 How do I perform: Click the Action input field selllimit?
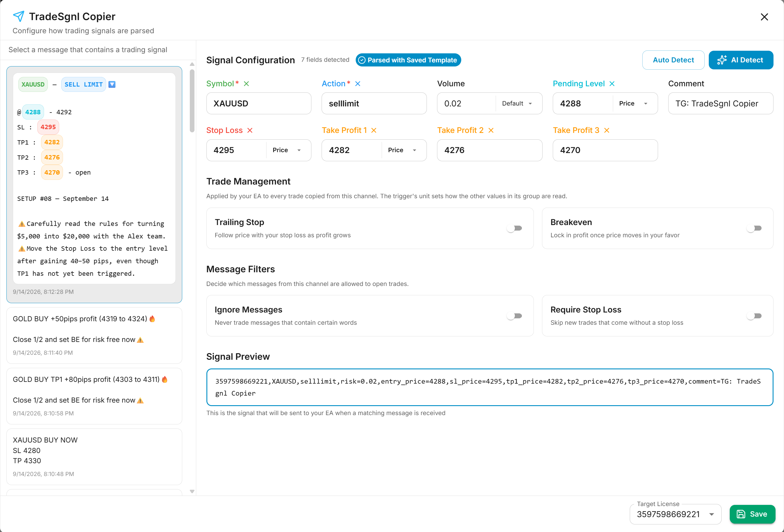point(374,103)
